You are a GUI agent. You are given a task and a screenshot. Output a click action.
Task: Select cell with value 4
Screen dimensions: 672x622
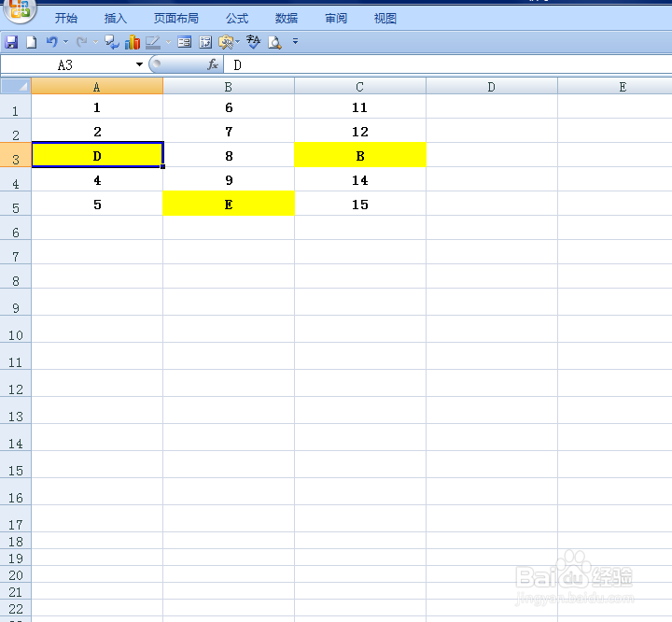97,179
